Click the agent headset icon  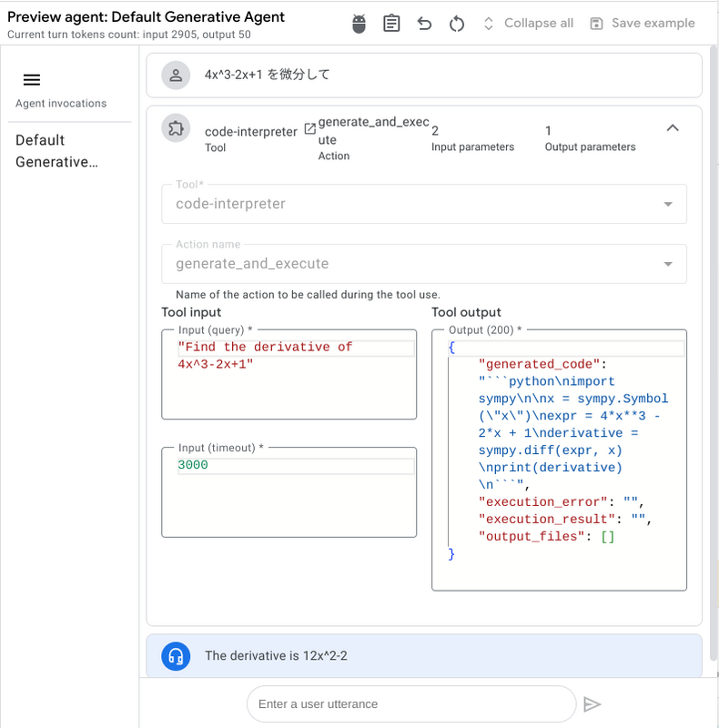tap(176, 656)
